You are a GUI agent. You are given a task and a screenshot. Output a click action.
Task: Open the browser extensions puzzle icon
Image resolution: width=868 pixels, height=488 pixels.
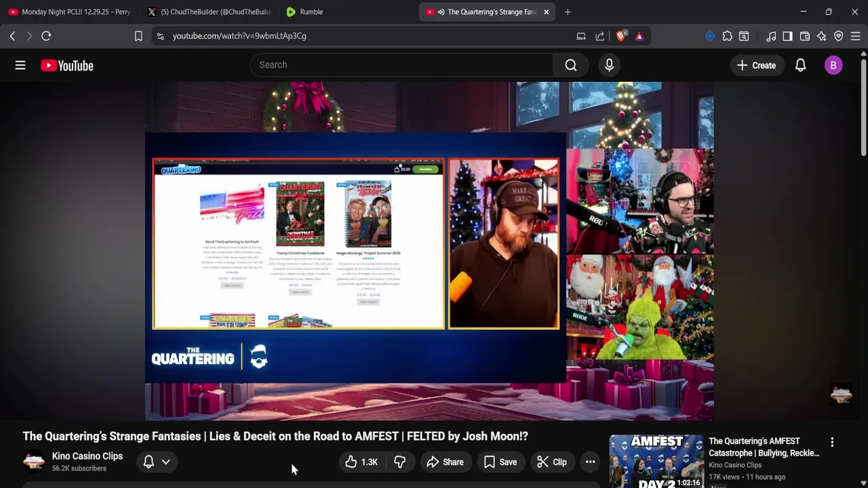[727, 36]
